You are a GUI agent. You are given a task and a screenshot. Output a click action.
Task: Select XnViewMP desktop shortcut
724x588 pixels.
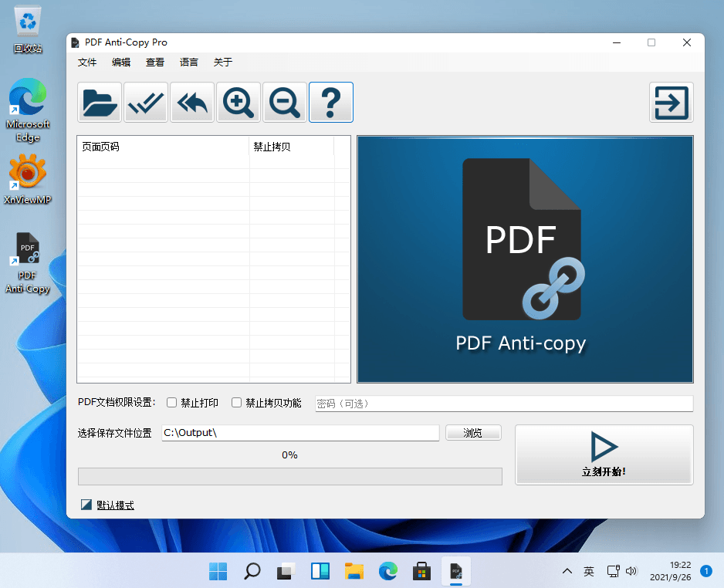[x=28, y=180]
